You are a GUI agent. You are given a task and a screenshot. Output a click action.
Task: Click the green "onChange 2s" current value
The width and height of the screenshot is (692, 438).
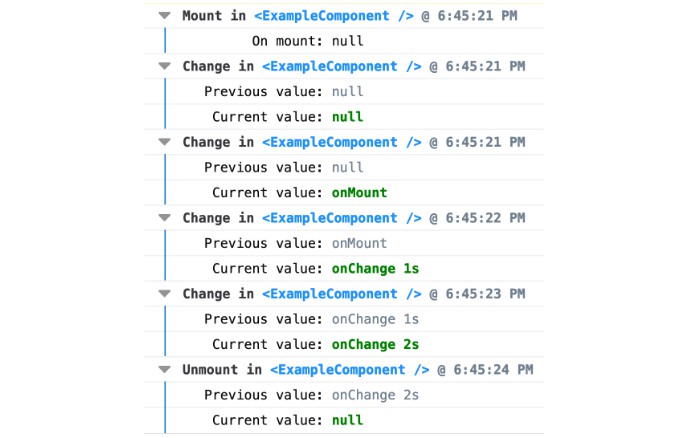click(x=375, y=344)
